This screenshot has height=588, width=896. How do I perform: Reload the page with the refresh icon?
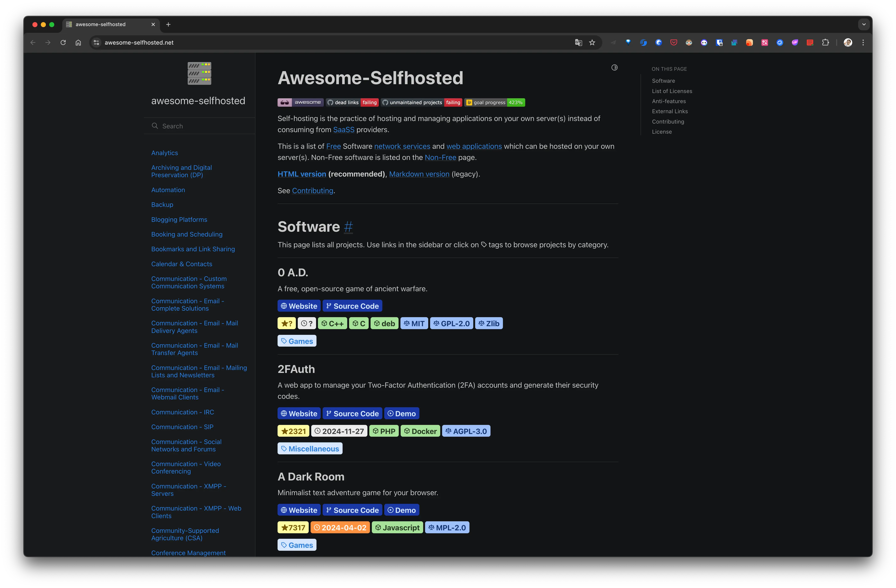pos(63,43)
